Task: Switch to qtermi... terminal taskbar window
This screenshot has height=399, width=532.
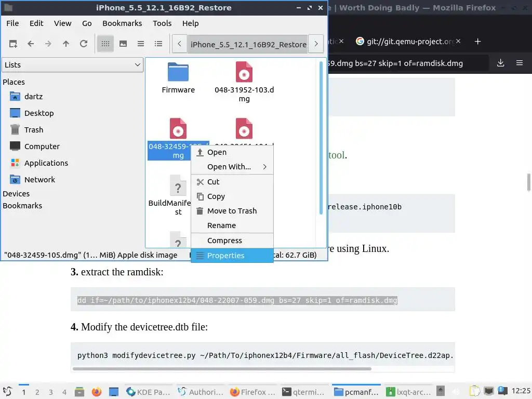Action: [303, 392]
